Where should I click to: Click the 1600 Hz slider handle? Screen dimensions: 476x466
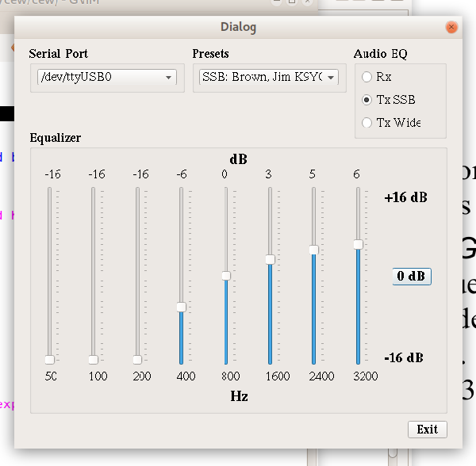coord(271,259)
